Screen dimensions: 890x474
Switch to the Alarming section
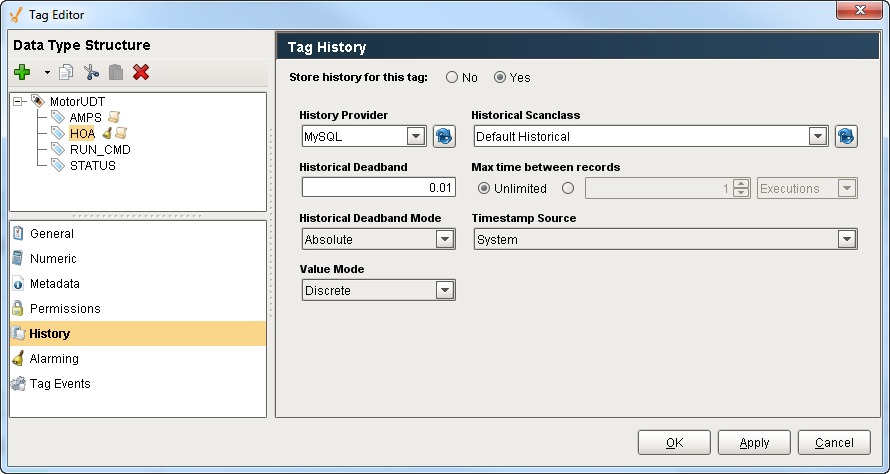pyautogui.click(x=54, y=359)
